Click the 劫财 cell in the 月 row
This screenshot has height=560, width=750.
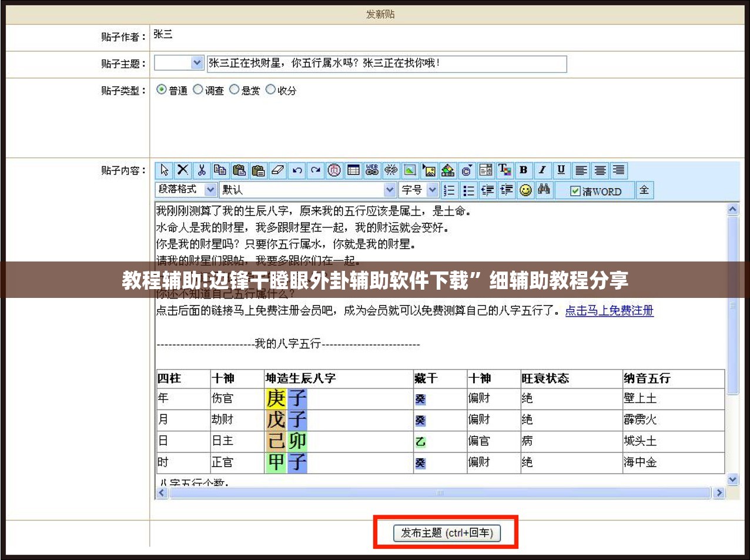[x=237, y=420]
